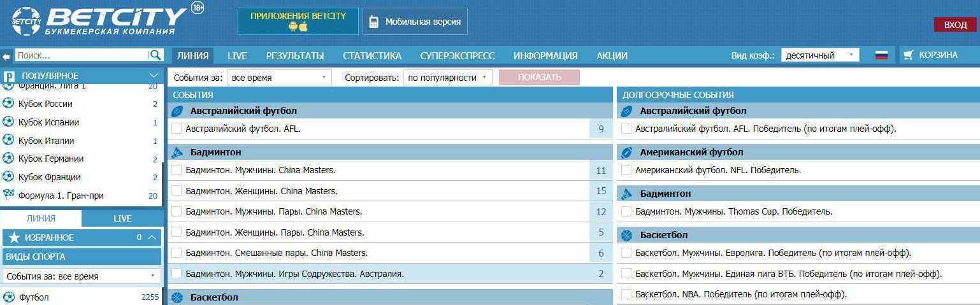Open the СУПЕРЭКСПРЕСС menu
This screenshot has width=980, height=305.
pos(458,55)
